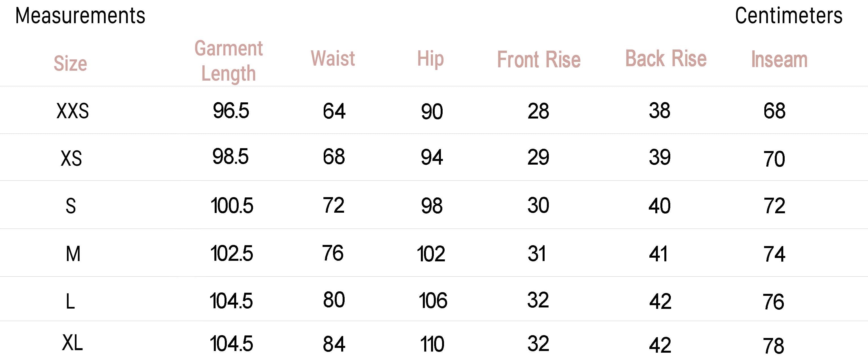The image size is (868, 364).
Task: Click hip value 110 in the XL row
Action: [432, 344]
